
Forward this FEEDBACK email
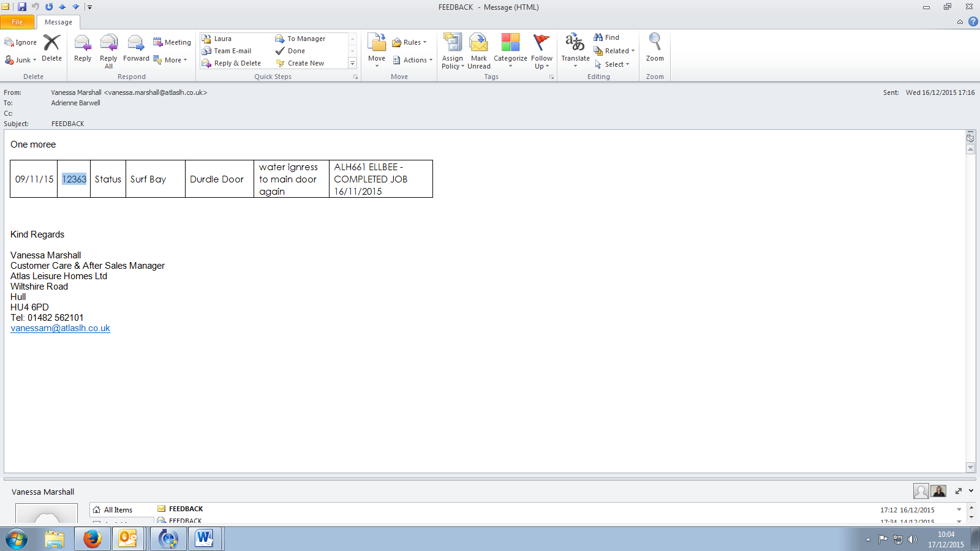coord(136,48)
